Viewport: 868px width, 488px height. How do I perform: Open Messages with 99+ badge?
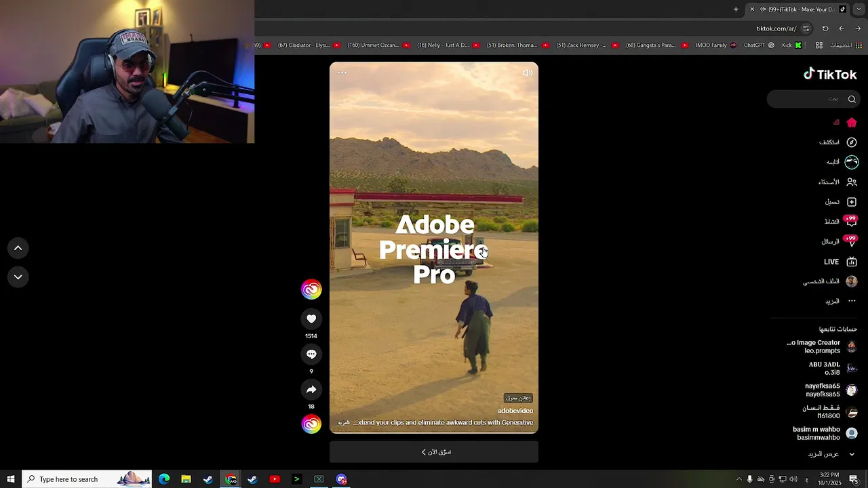(850, 241)
